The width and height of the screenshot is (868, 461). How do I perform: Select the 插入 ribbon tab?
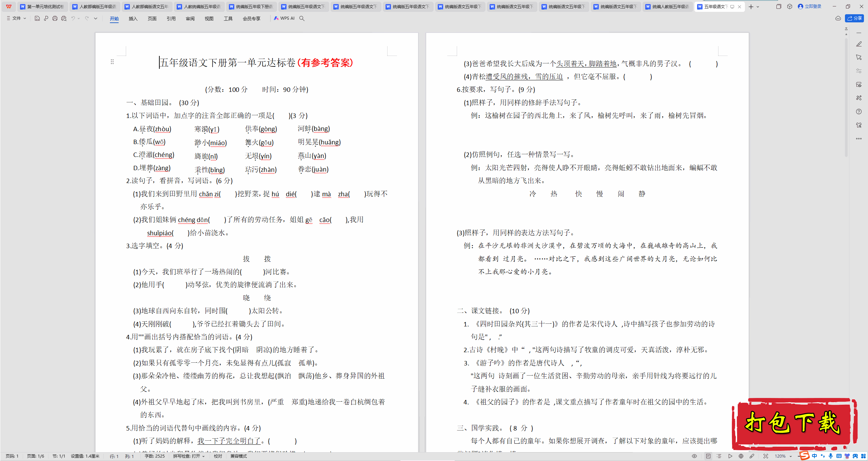(133, 19)
